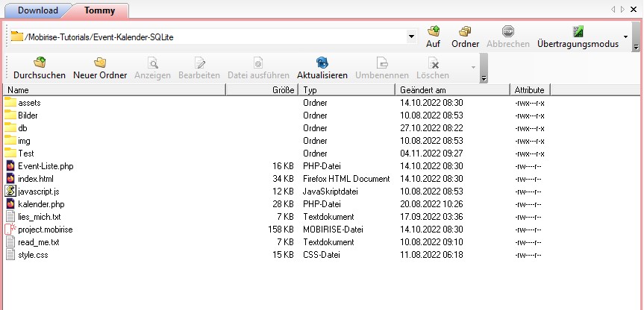The width and height of the screenshot is (644, 310).
Task: Click the Auf (go up) folder icon
Action: 433,31
